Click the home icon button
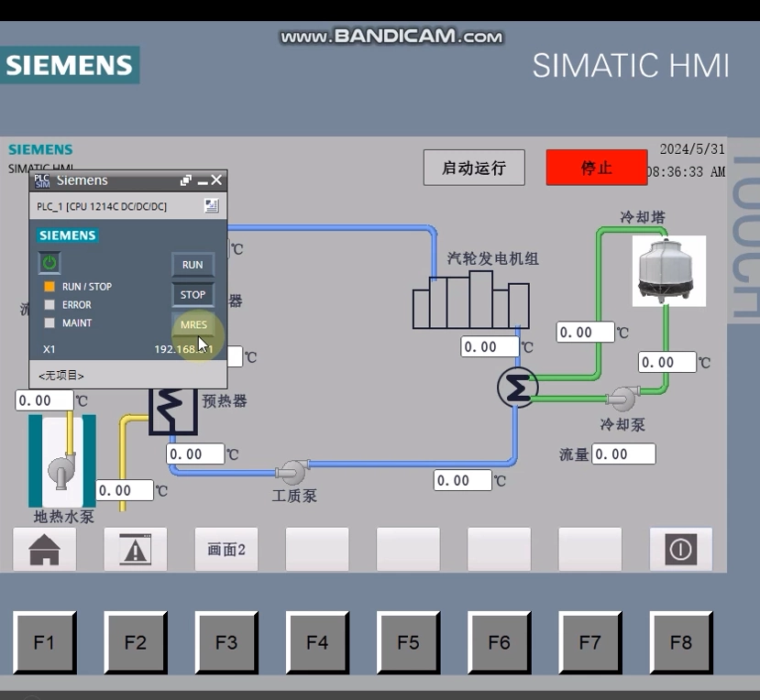 click(45, 550)
